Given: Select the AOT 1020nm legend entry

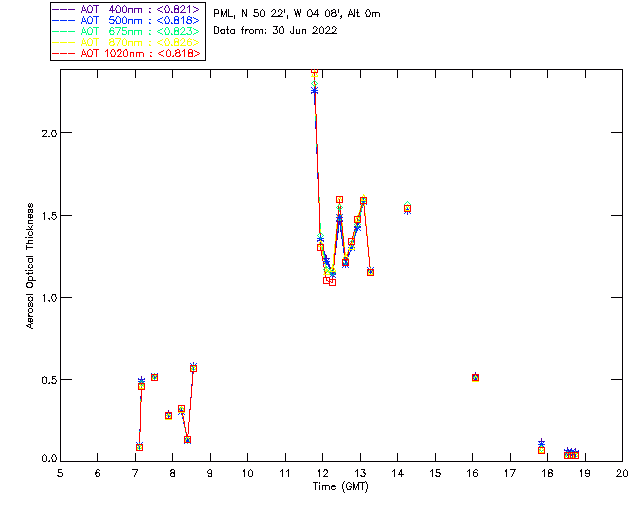Looking at the screenshot, I should (x=126, y=53).
